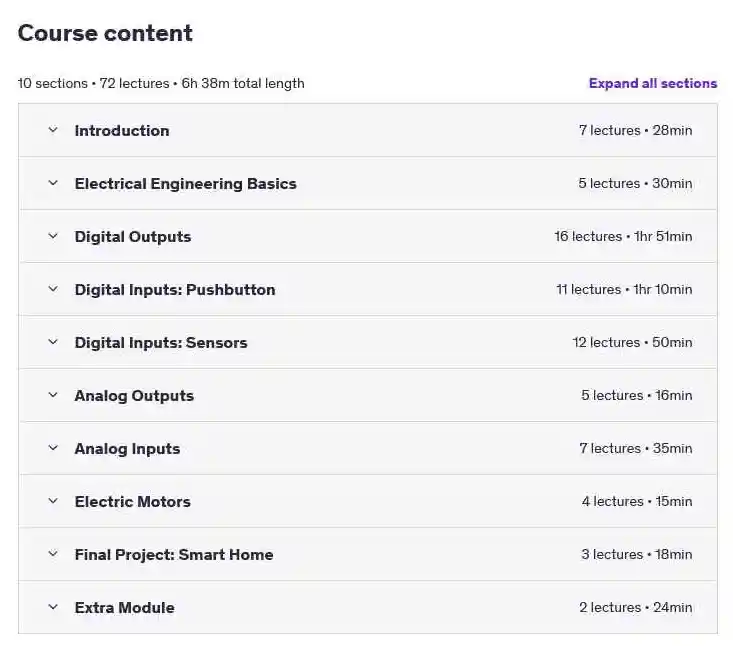733x646 pixels.
Task: Select the Electric Motors section title
Action: [133, 502]
